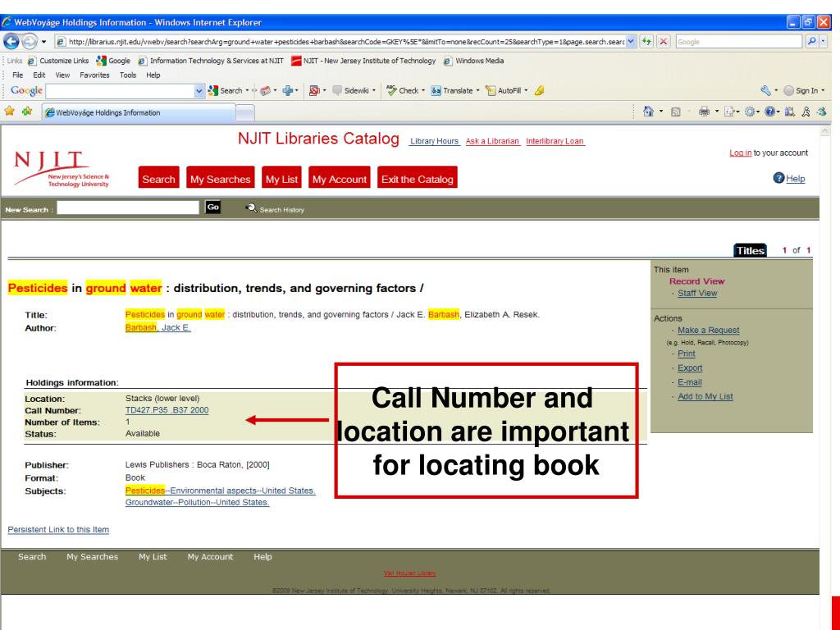Click the magnifier Search History icon
This screenshot has width=840, height=630.
tap(251, 208)
